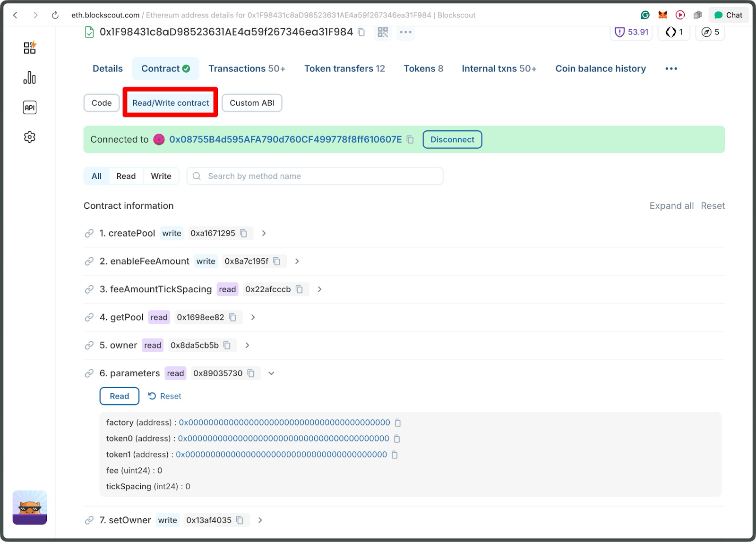Click the Grammarly extension icon
This screenshot has width=756, height=542.
coord(645,15)
